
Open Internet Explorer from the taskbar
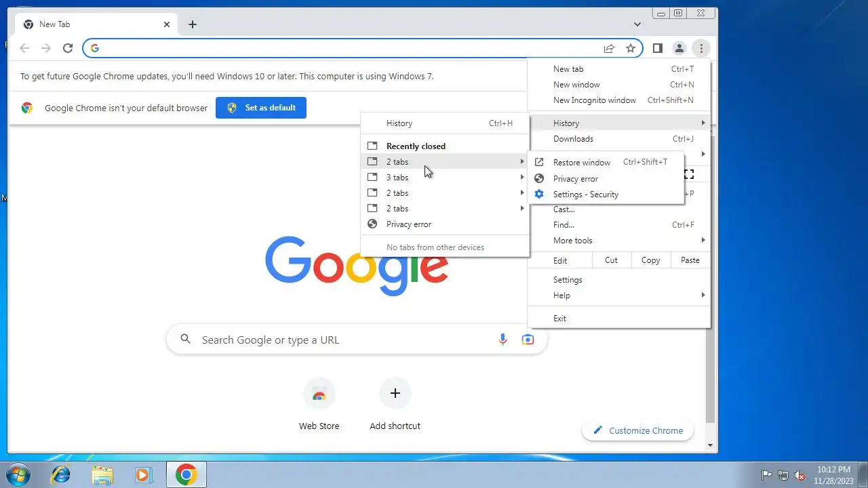(61, 474)
